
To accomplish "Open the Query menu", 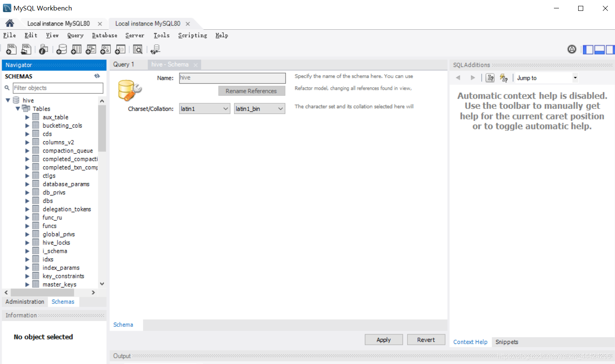I will [75, 36].
